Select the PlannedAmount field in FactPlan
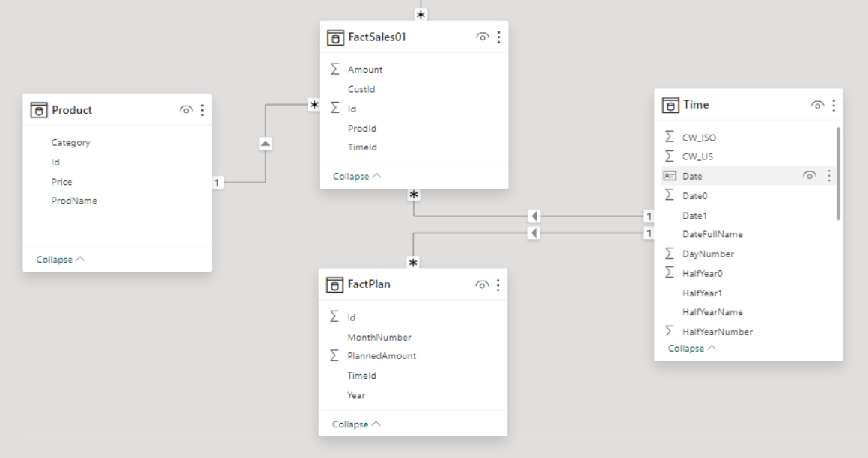Viewport: 868px width, 458px height. (382, 356)
